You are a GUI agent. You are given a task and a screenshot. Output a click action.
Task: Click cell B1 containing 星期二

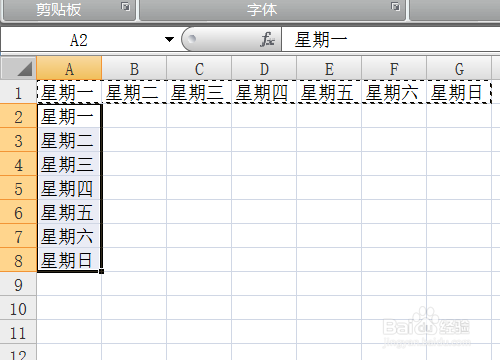tap(134, 92)
